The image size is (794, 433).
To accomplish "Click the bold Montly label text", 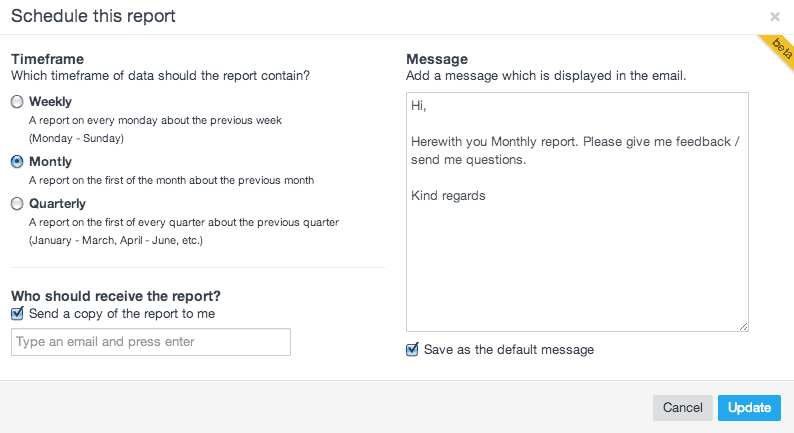I will click(x=50, y=162).
